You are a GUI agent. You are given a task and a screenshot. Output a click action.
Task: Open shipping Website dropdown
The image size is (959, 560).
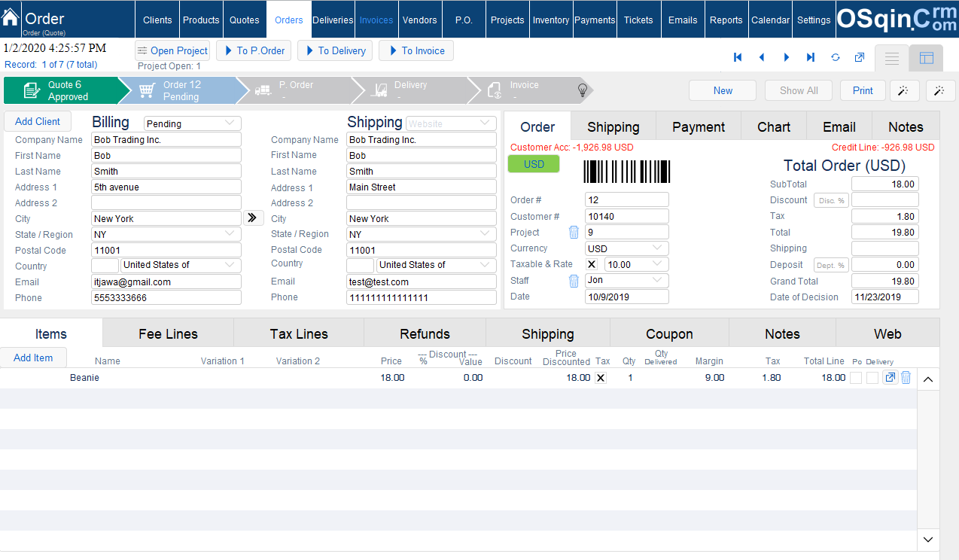451,123
